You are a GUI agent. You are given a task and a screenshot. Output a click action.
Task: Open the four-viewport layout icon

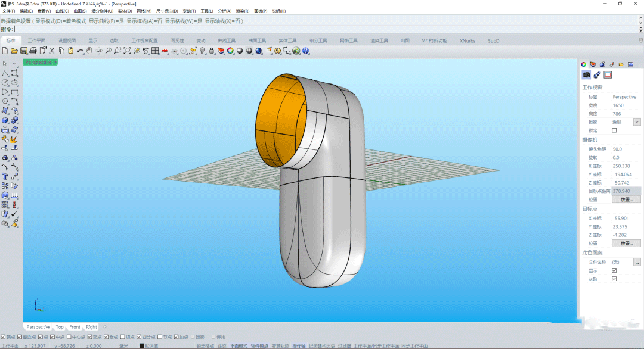(155, 51)
